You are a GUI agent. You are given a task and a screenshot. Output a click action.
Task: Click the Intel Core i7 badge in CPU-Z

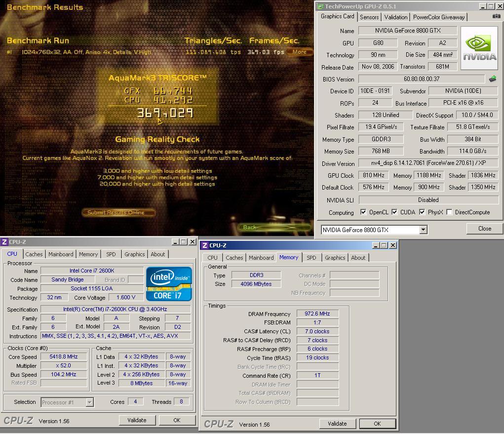coord(169,284)
